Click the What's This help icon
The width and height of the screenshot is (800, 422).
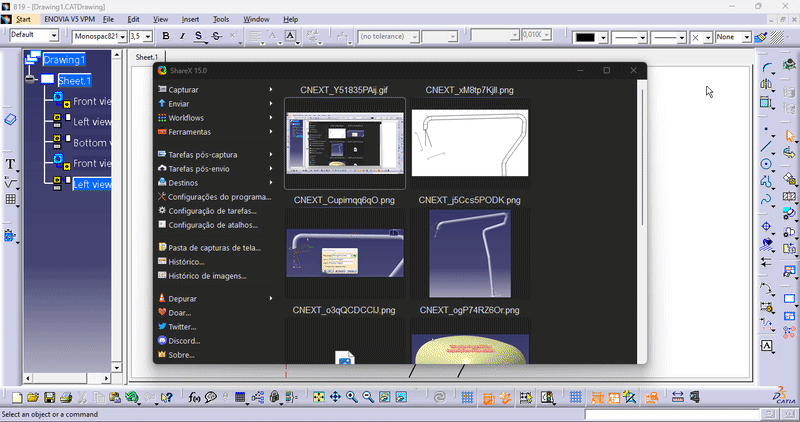[x=166, y=398]
